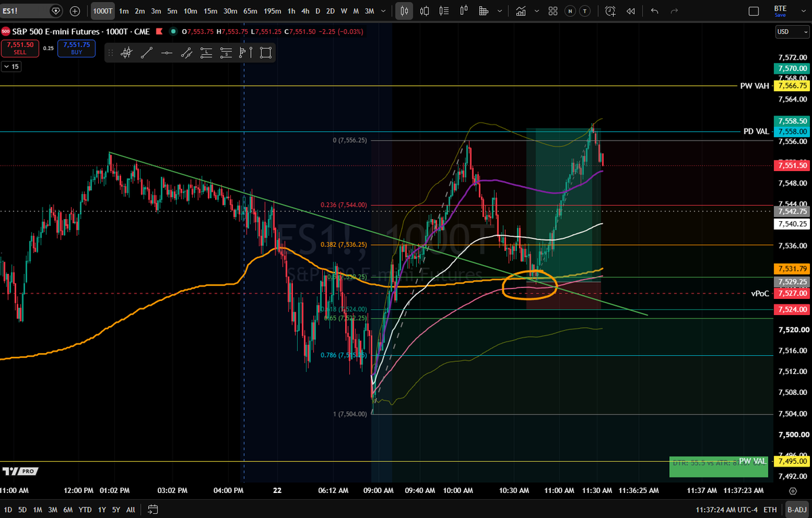The image size is (812, 518).
Task: Switch to the 4h timeframe
Action: click(306, 11)
